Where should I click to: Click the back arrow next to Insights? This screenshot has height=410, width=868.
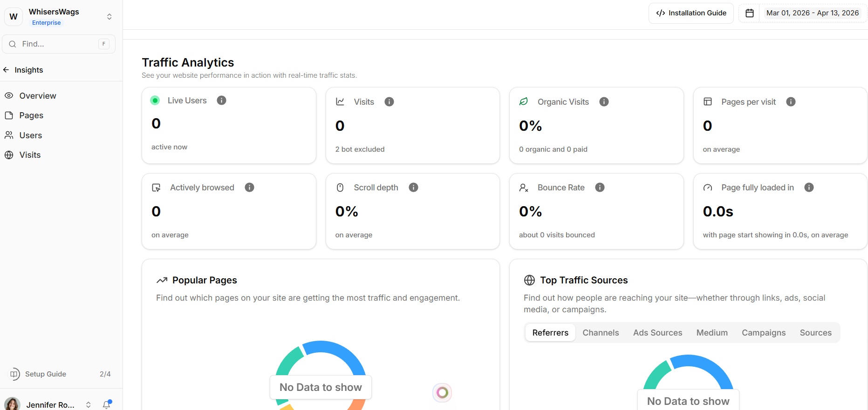coord(7,70)
